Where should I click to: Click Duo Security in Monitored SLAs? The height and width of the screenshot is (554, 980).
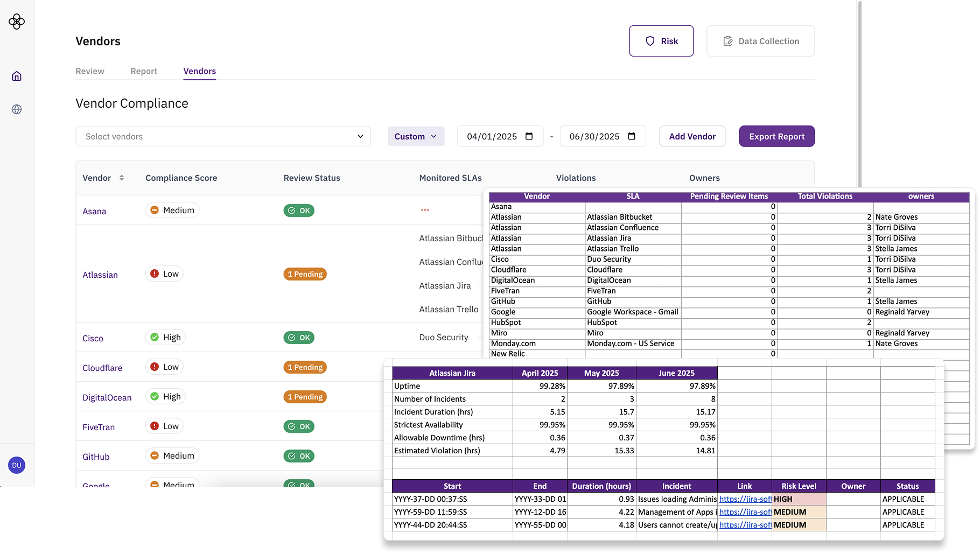point(444,337)
